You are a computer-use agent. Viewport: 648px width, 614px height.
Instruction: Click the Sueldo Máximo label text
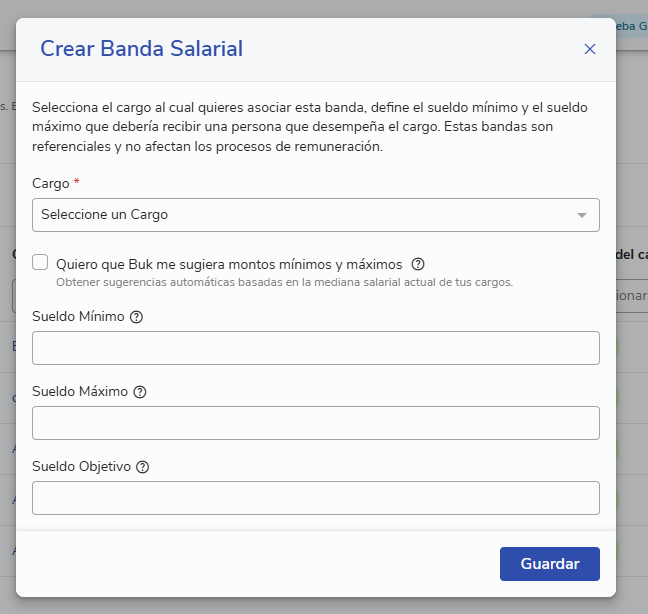pyautogui.click(x=80, y=391)
